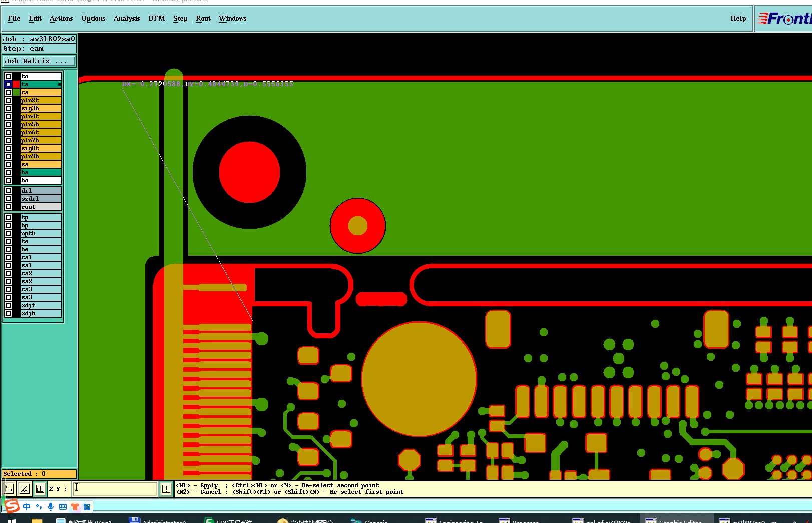The image size is (812, 523).
Task: Select the te layer name
Action: tap(41, 241)
